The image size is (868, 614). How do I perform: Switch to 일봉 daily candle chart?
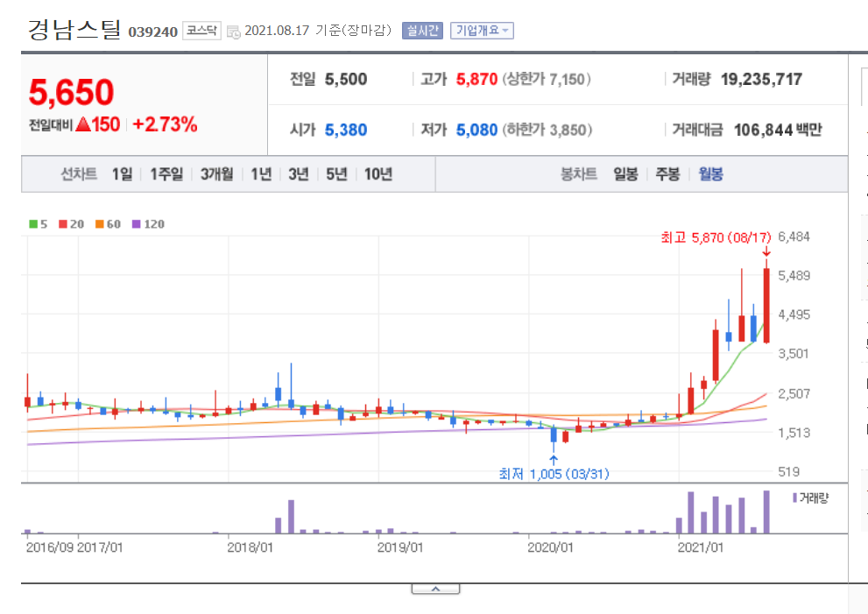tap(625, 174)
